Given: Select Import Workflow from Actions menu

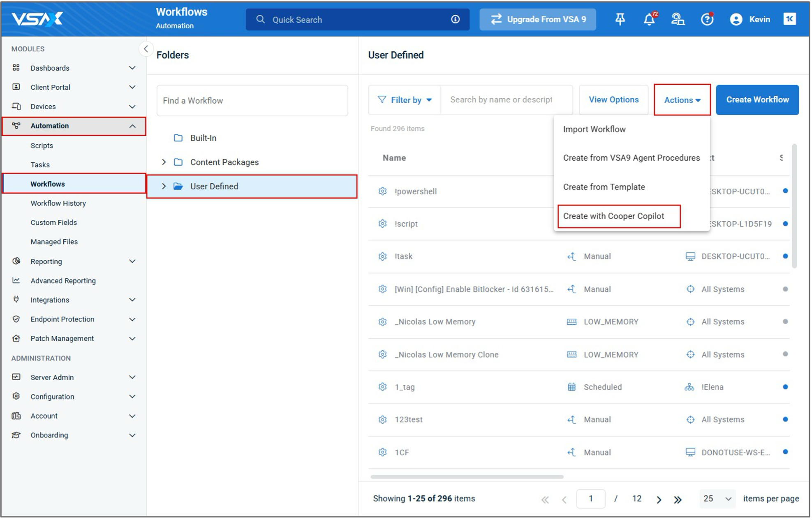Looking at the screenshot, I should click(594, 129).
